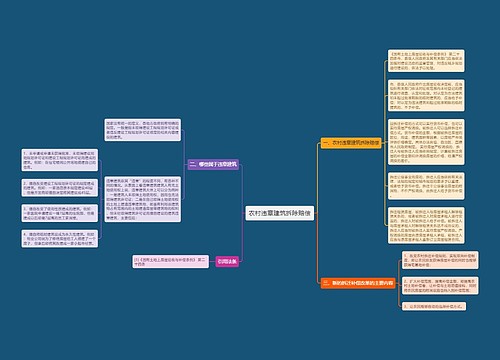
Task: Select the tall lavender note about 违章建筑
Action: pyautogui.click(x=143, y=199)
